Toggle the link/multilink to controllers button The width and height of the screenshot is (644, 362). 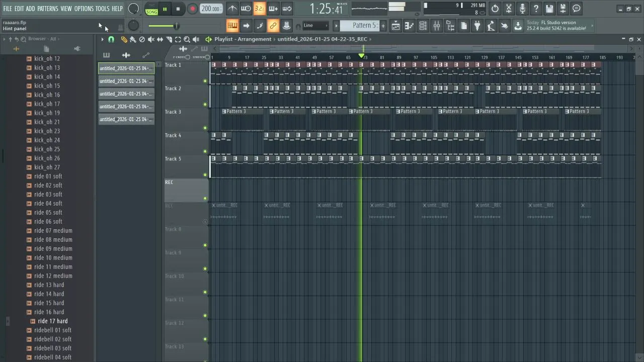(x=273, y=26)
